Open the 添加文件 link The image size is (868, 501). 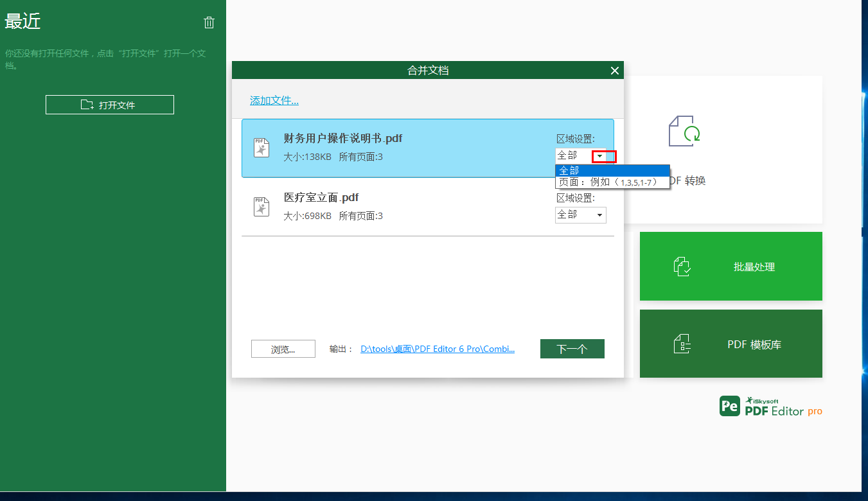(x=274, y=100)
